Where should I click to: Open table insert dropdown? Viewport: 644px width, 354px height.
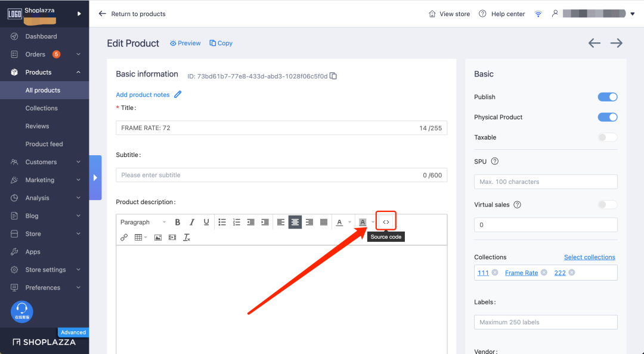pyautogui.click(x=141, y=237)
